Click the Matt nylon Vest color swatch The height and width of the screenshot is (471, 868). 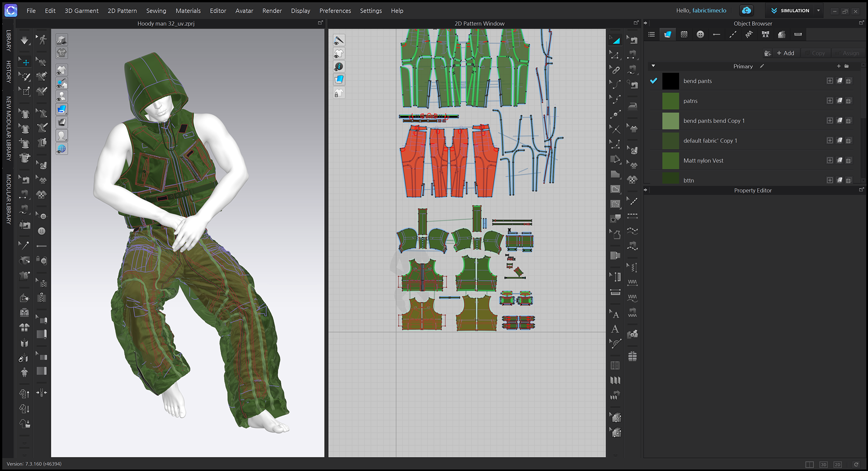pos(670,160)
